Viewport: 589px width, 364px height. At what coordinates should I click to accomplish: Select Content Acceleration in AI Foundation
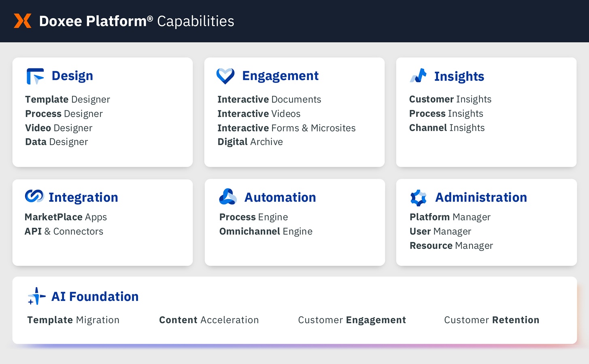pos(209,320)
